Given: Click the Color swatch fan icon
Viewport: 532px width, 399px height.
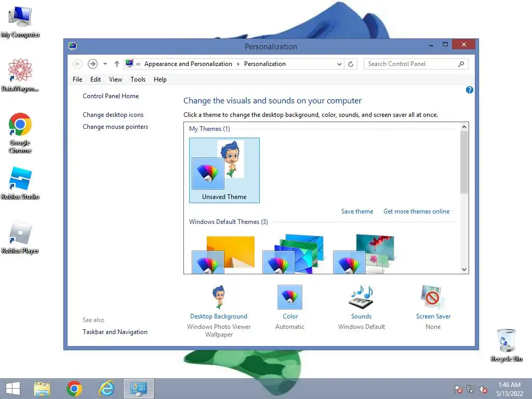Looking at the screenshot, I should click(x=290, y=297).
